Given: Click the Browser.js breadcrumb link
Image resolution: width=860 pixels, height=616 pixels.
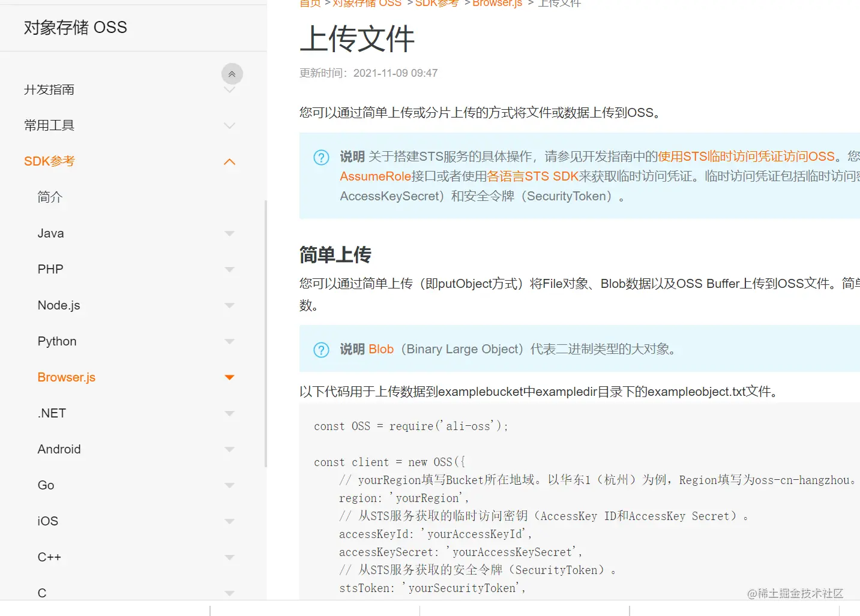Looking at the screenshot, I should click(x=498, y=3).
